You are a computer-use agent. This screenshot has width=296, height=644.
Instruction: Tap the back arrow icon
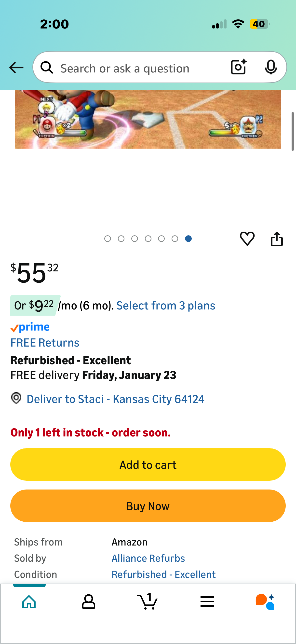pos(16,68)
